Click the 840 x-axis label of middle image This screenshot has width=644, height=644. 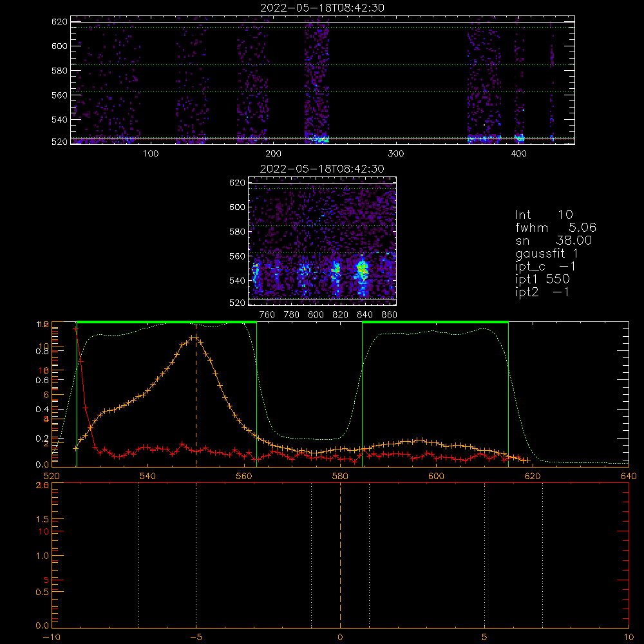click(x=365, y=315)
